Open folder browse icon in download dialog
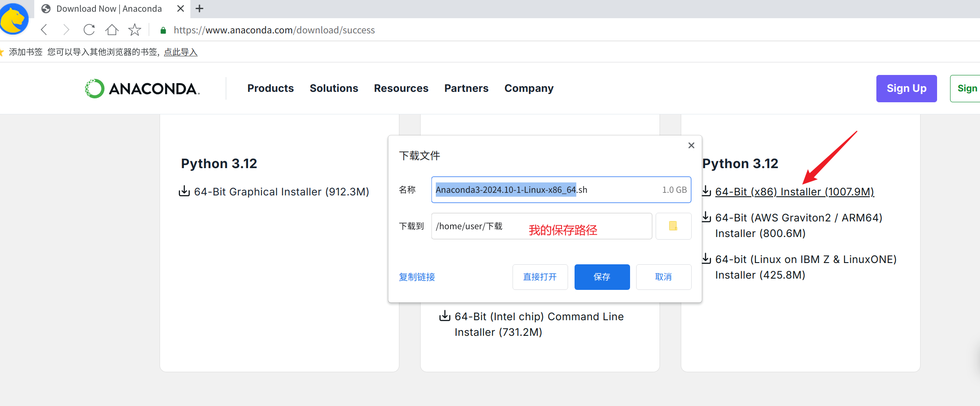Viewport: 980px width, 406px height. [x=673, y=226]
